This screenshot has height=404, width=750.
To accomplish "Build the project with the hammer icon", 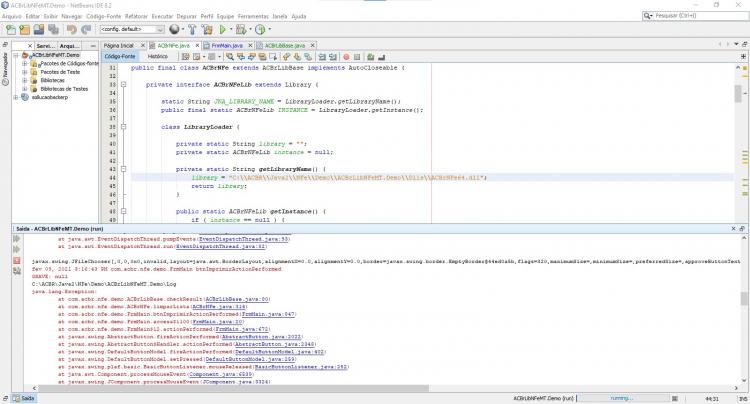I will coord(192,30).
